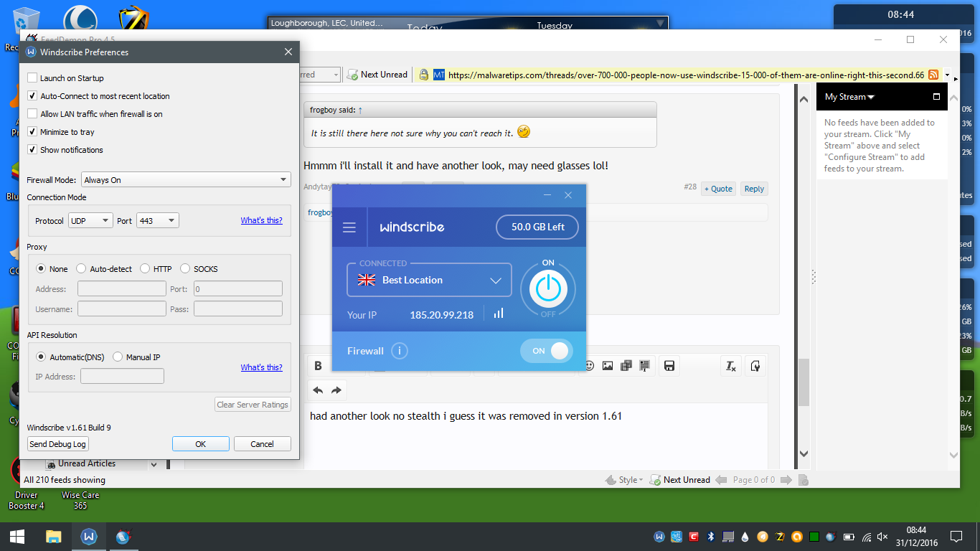The height and width of the screenshot is (551, 980).
Task: Open the Style dropdown in FeedDemon status bar
Action: click(624, 480)
